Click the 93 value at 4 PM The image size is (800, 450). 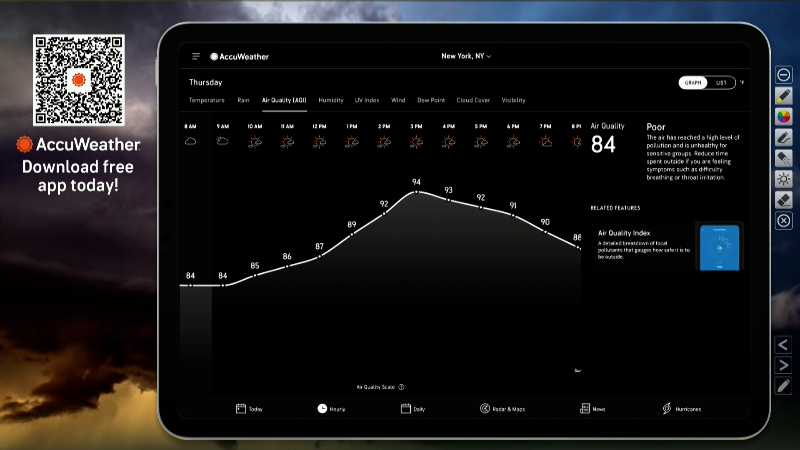pyautogui.click(x=448, y=190)
